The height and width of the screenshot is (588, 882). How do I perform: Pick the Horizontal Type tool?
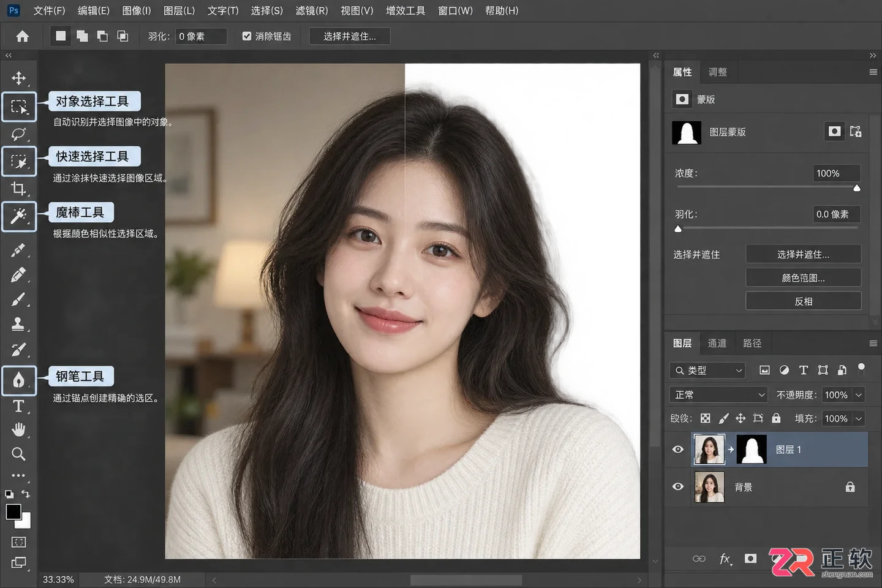click(18, 406)
